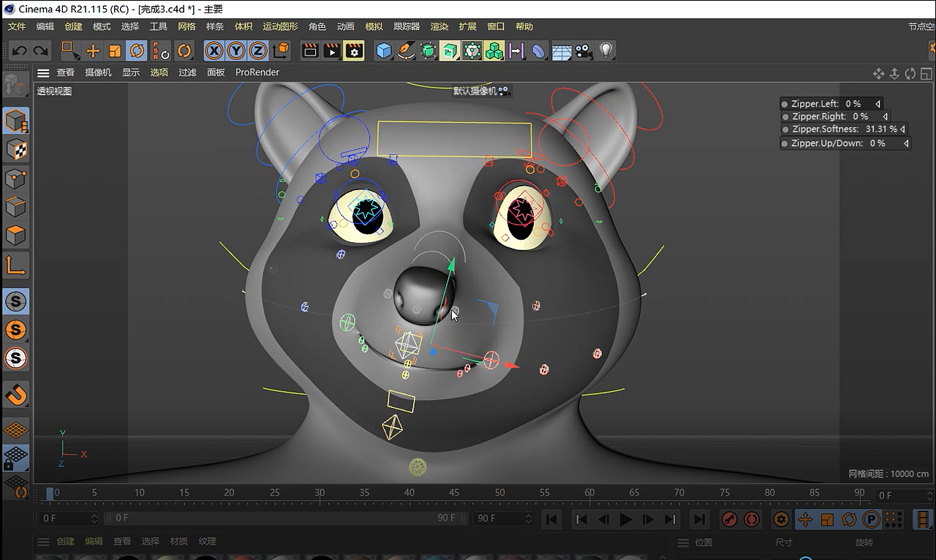Open the spline Pen tool
The height and width of the screenshot is (560, 936).
(406, 50)
